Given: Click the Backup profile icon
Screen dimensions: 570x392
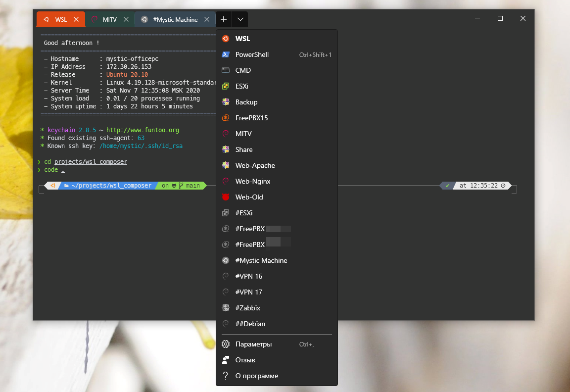Looking at the screenshot, I should click(226, 102).
